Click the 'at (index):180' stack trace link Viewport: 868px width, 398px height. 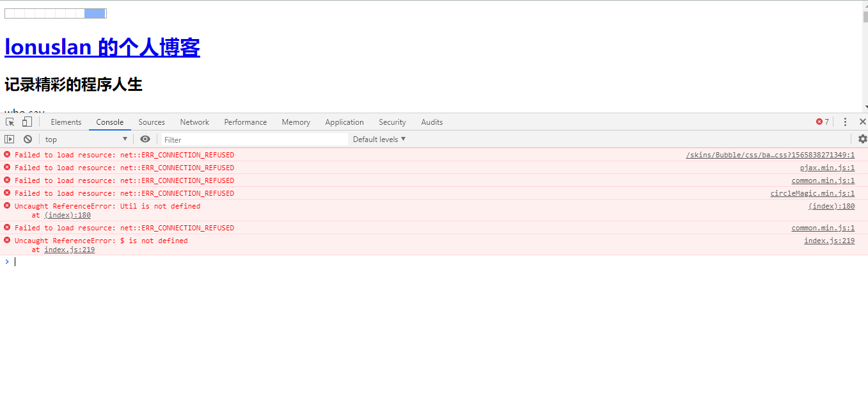point(67,215)
